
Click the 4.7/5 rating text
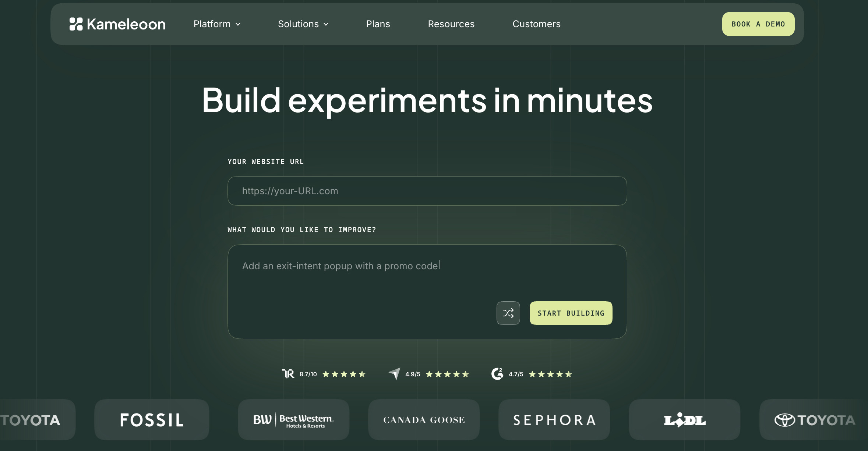[516, 374]
